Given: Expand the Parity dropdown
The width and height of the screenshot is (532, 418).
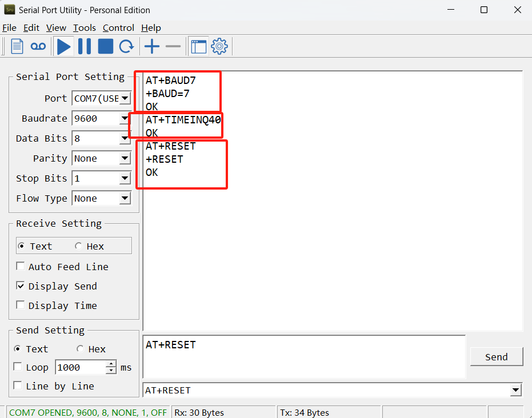Looking at the screenshot, I should pos(125,158).
